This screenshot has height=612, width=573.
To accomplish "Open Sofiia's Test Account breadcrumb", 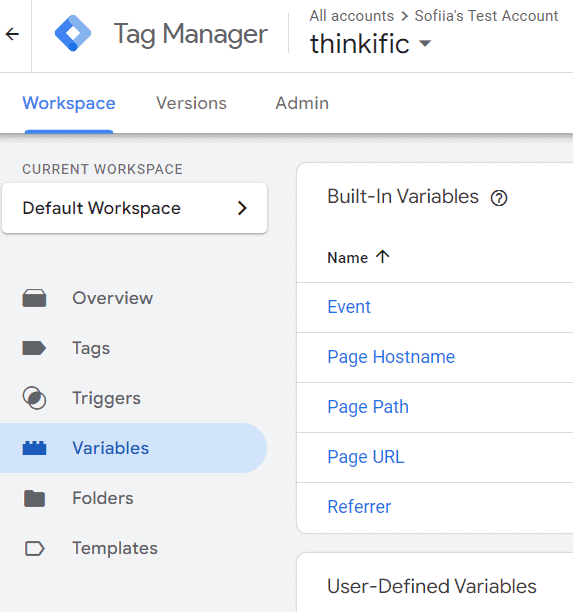I will point(486,16).
